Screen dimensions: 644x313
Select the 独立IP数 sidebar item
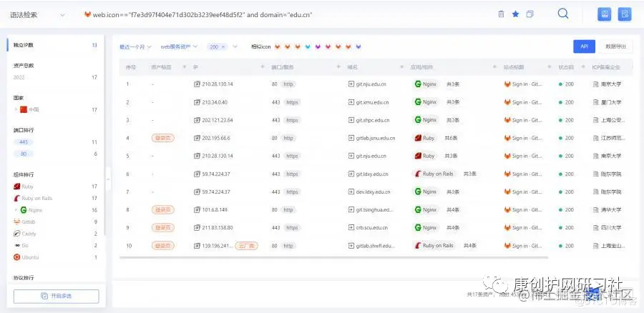tap(55, 45)
